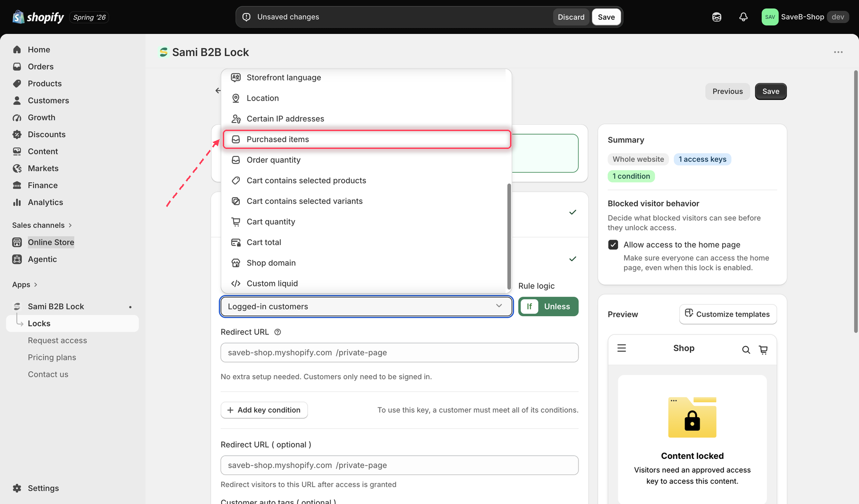The width and height of the screenshot is (859, 504).
Task: Open the SaveB-Shop account menu
Action: pyautogui.click(x=805, y=17)
